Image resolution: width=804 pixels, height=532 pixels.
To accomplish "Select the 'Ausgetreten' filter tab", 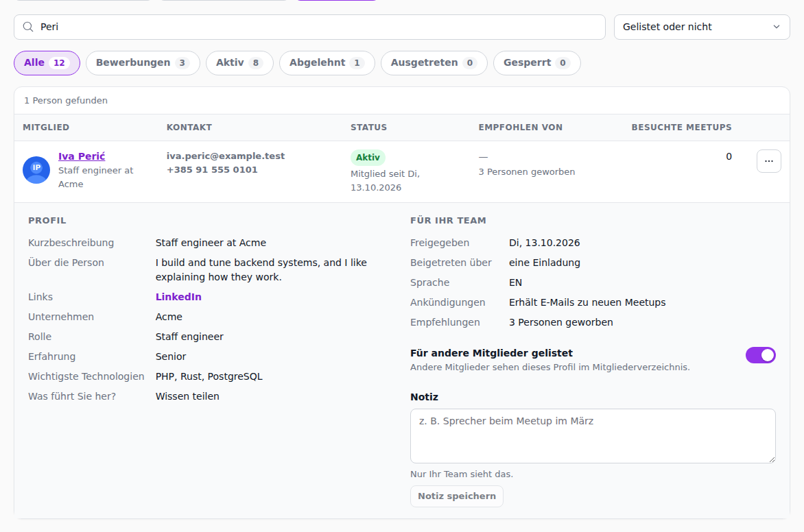I will pyautogui.click(x=434, y=63).
